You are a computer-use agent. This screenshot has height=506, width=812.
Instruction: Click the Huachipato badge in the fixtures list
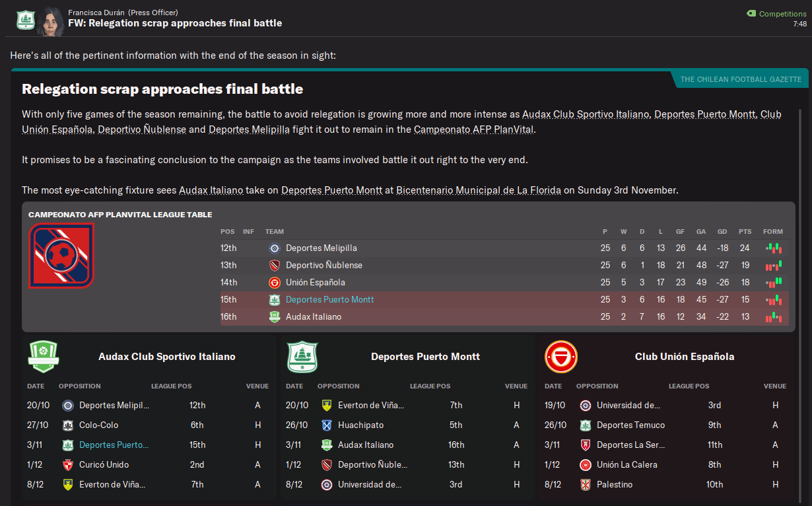click(x=326, y=425)
